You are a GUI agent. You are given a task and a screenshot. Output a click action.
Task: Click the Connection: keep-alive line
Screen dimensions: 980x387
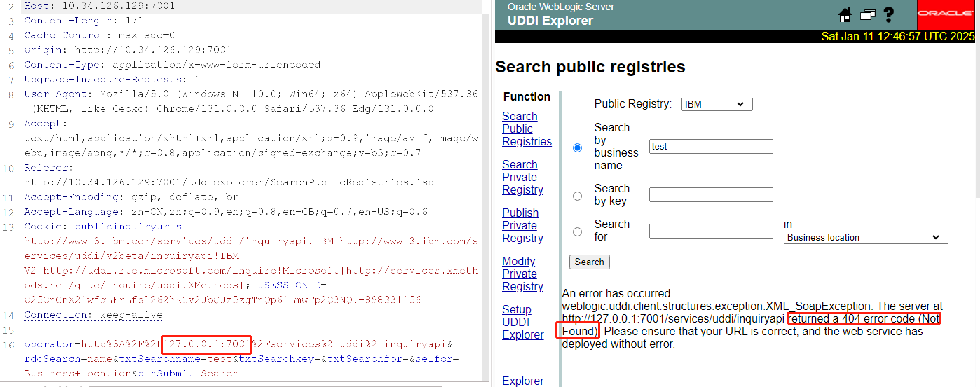[93, 315]
